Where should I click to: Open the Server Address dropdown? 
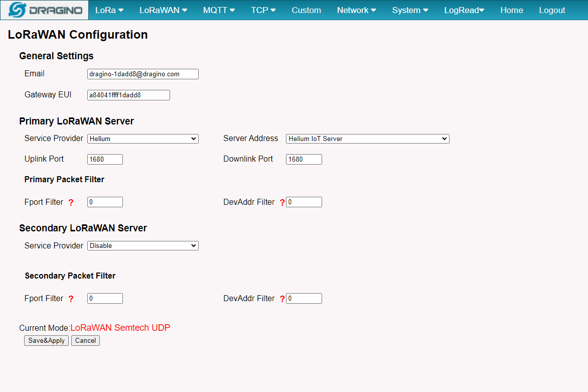coord(367,139)
